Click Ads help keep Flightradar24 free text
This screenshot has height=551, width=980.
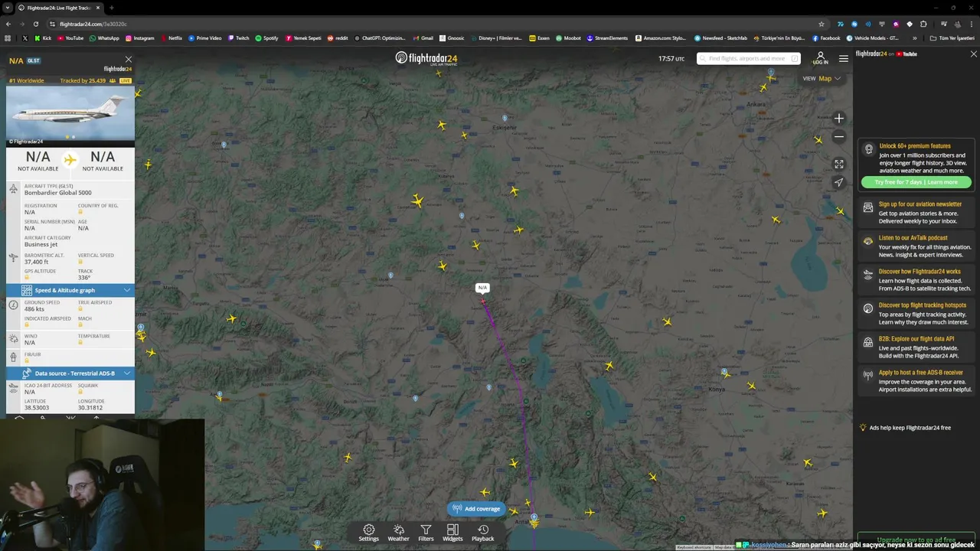point(910,428)
